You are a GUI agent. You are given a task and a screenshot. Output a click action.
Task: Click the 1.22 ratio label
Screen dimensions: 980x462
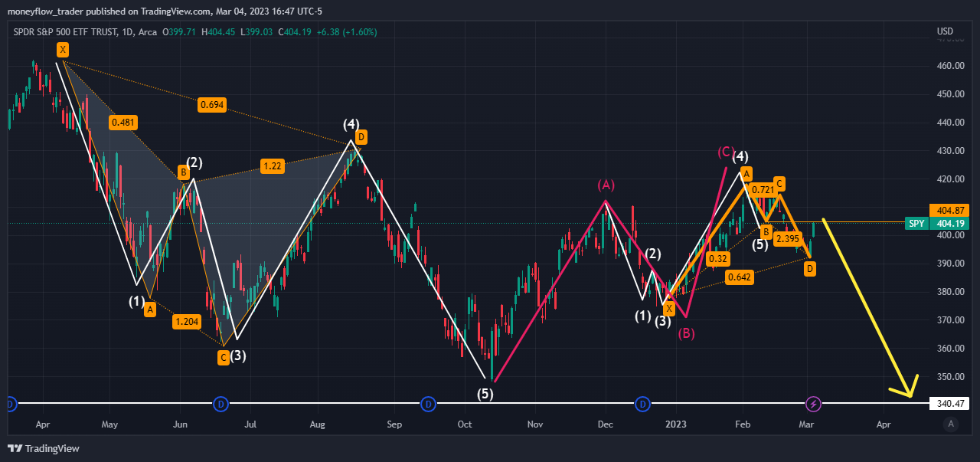pos(272,165)
